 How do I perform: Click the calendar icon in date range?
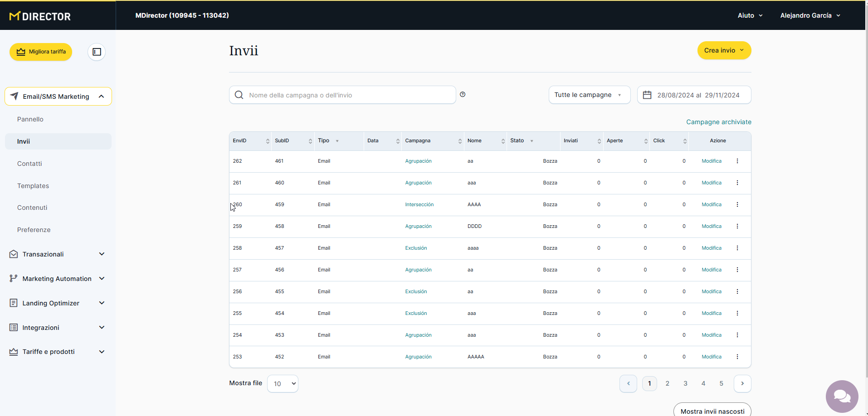coord(647,95)
